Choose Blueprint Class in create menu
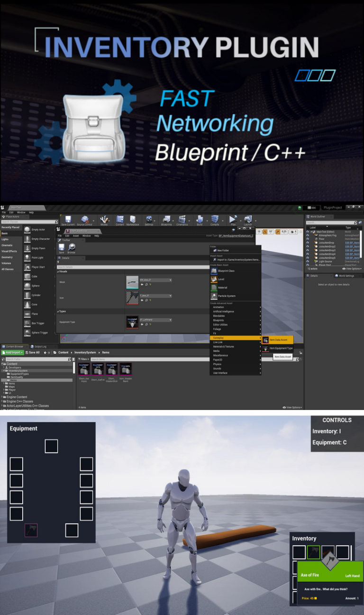The height and width of the screenshot is (615, 364). pyautogui.click(x=235, y=270)
